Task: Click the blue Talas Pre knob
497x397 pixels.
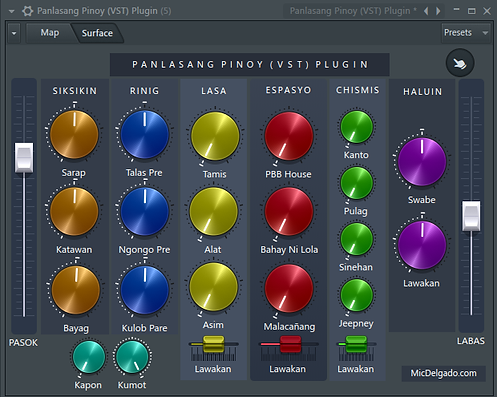Action: [145, 134]
